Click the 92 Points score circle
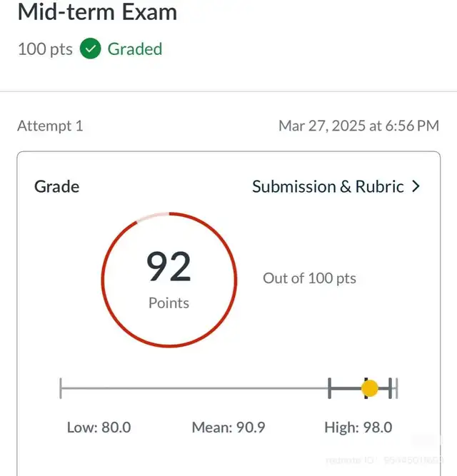Screen dimensions: 457x476 tap(169, 280)
